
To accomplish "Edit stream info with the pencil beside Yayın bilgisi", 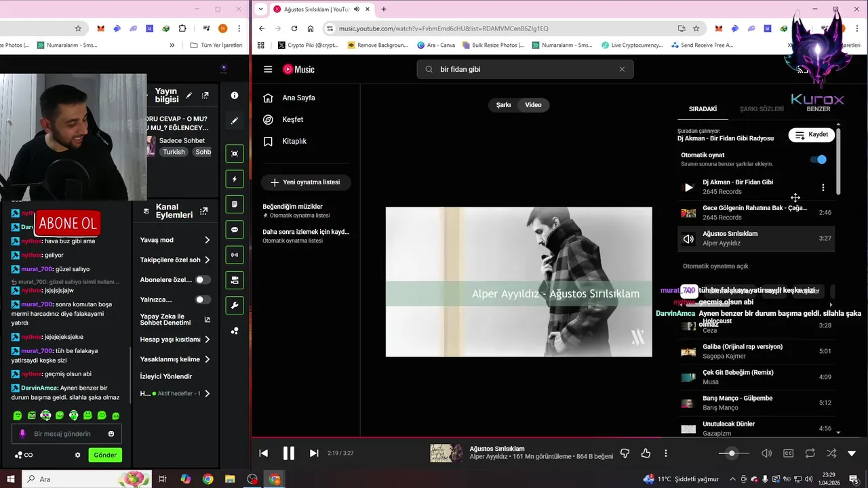I will (189, 96).
